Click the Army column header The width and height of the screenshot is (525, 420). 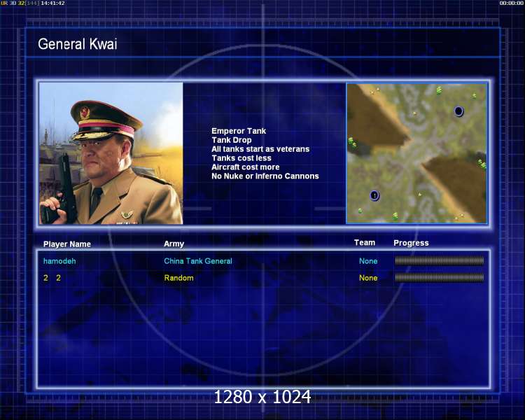pos(174,244)
